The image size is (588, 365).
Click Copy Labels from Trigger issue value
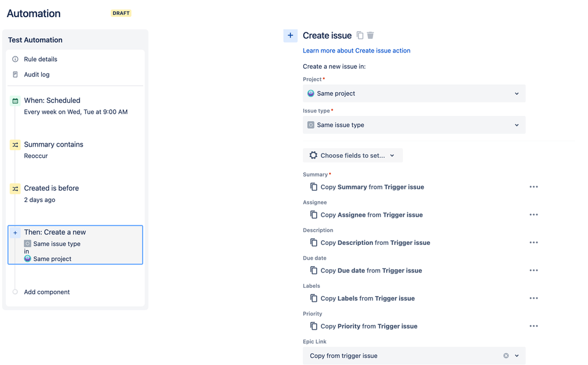click(367, 298)
